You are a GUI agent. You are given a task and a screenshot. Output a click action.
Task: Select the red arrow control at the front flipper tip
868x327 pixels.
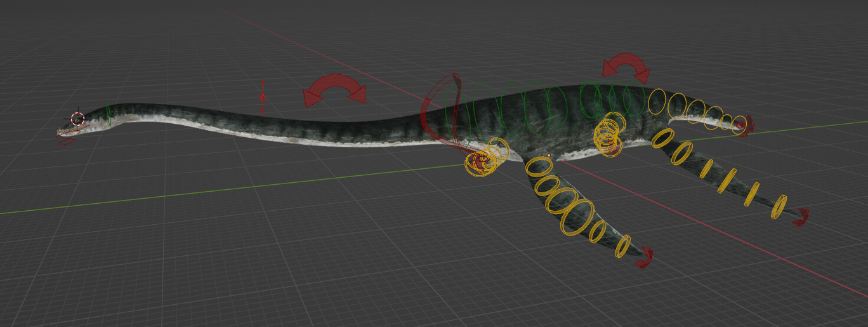point(645,257)
